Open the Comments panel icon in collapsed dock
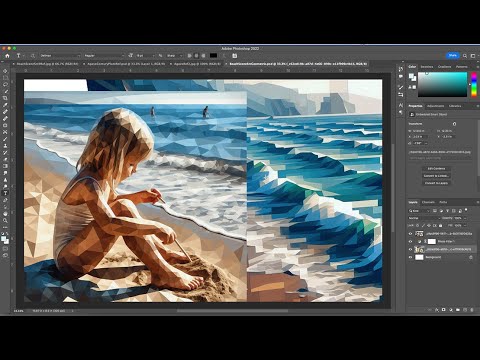This screenshot has height=360, width=480. 401,77
